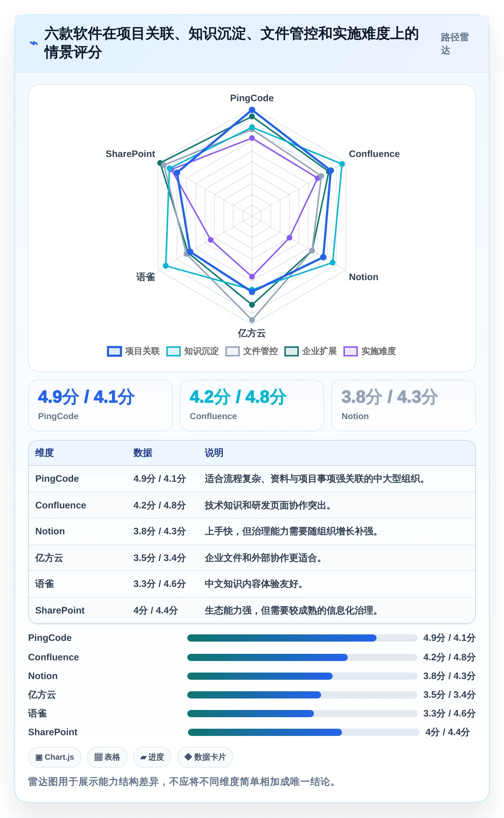Click the Confluence radar axis label
The width and height of the screenshot is (504, 818).
coord(374,154)
